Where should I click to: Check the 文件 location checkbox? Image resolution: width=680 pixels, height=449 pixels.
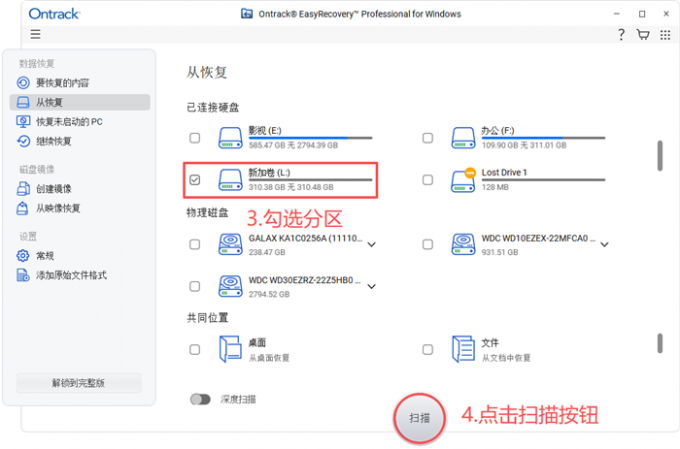[428, 349]
